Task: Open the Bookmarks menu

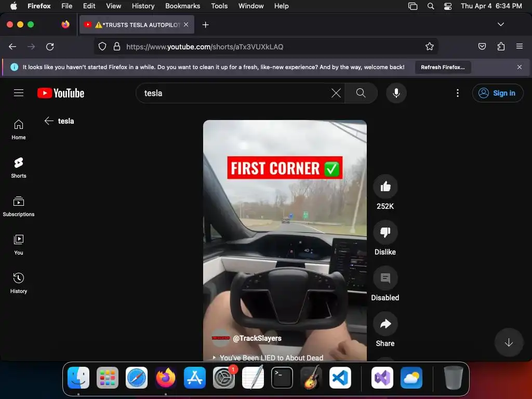Action: click(x=182, y=6)
